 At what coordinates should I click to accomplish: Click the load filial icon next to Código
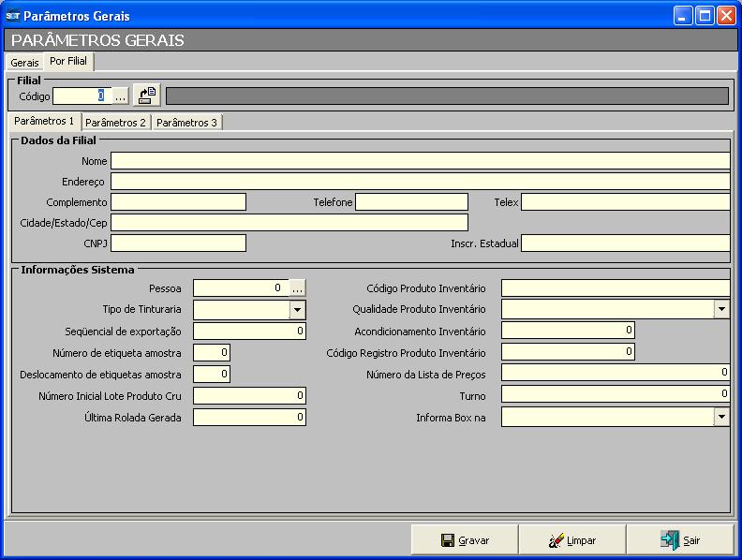click(x=147, y=96)
